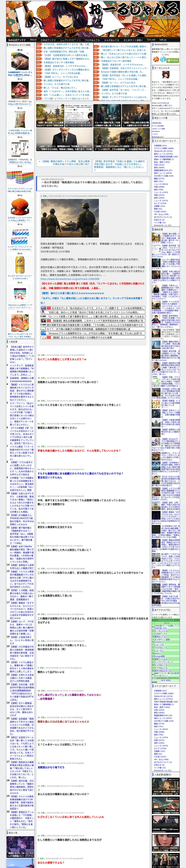The image size is (186, 868).
Task: Open boxed link 【動画】女さんに小学生の送迎バスの運転手
Action: [93, 337]
